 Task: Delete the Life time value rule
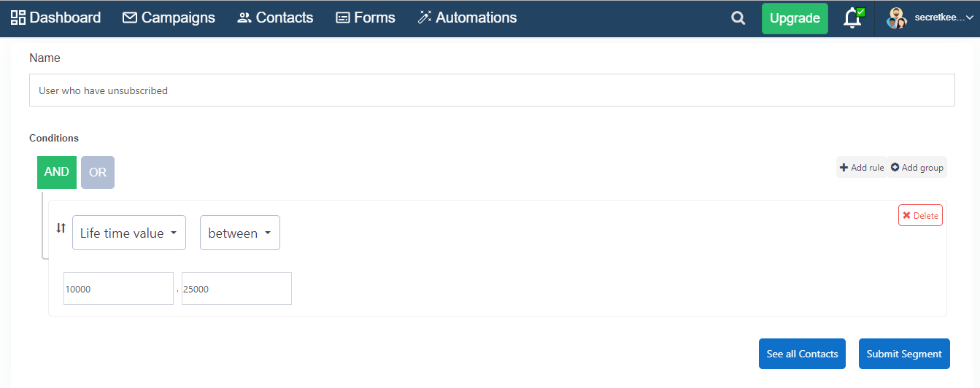pyautogui.click(x=920, y=215)
